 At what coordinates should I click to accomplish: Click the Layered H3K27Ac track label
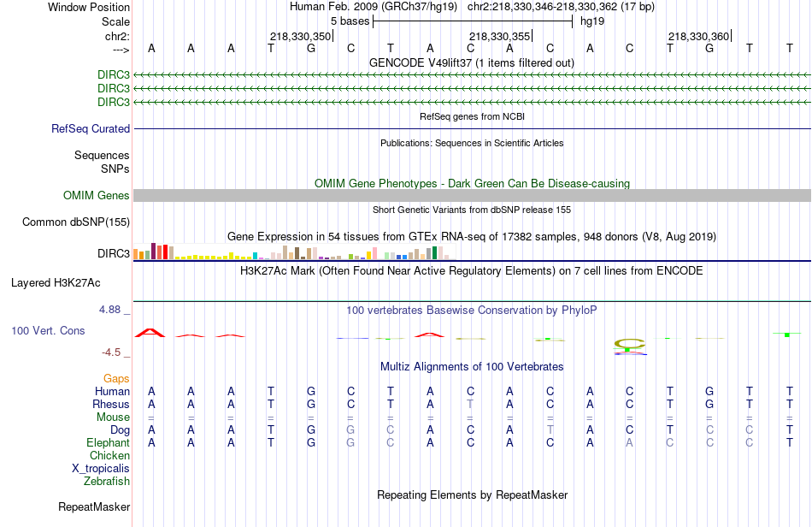coord(56,283)
